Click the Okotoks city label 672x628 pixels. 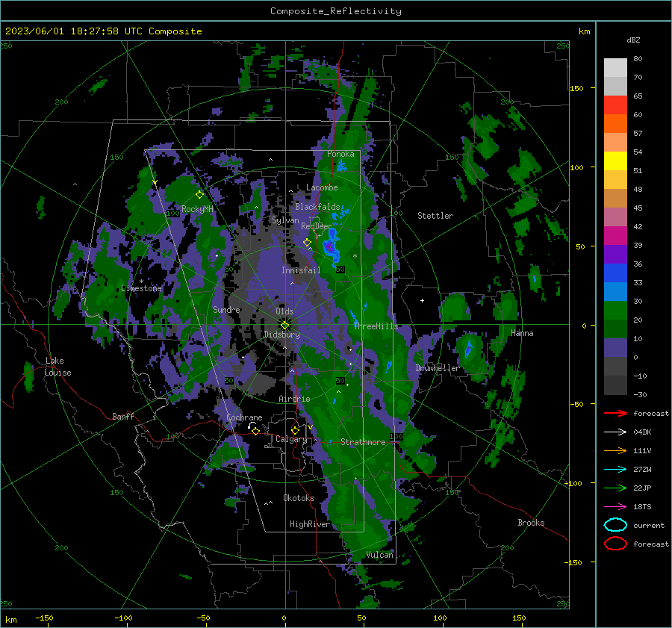pos(299,498)
